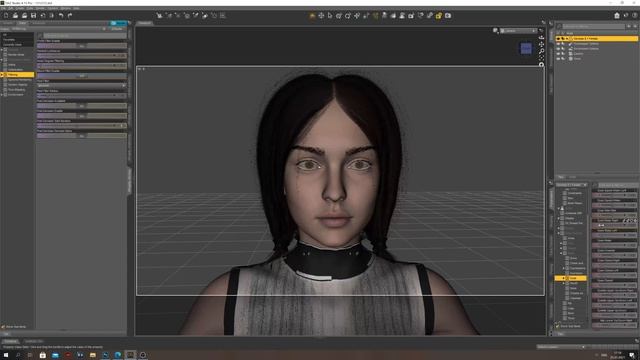Click the Undo arrow icon

coord(61,16)
